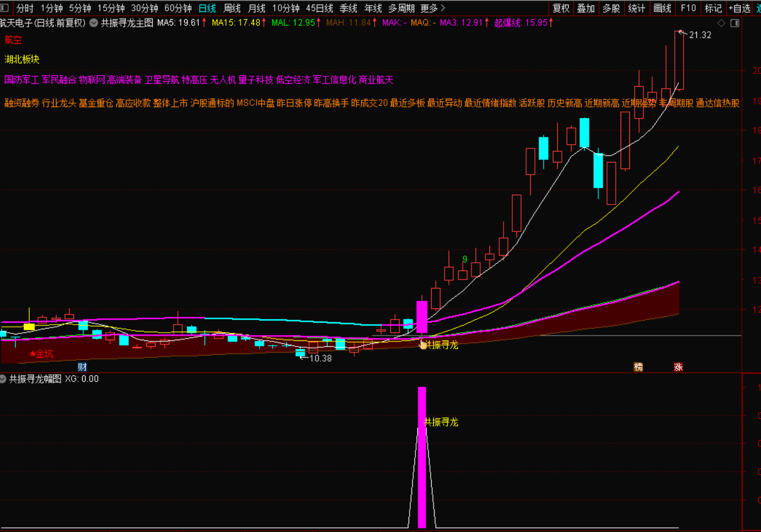
Task: Click the 榜 ranking marker icon
Action: click(639, 367)
